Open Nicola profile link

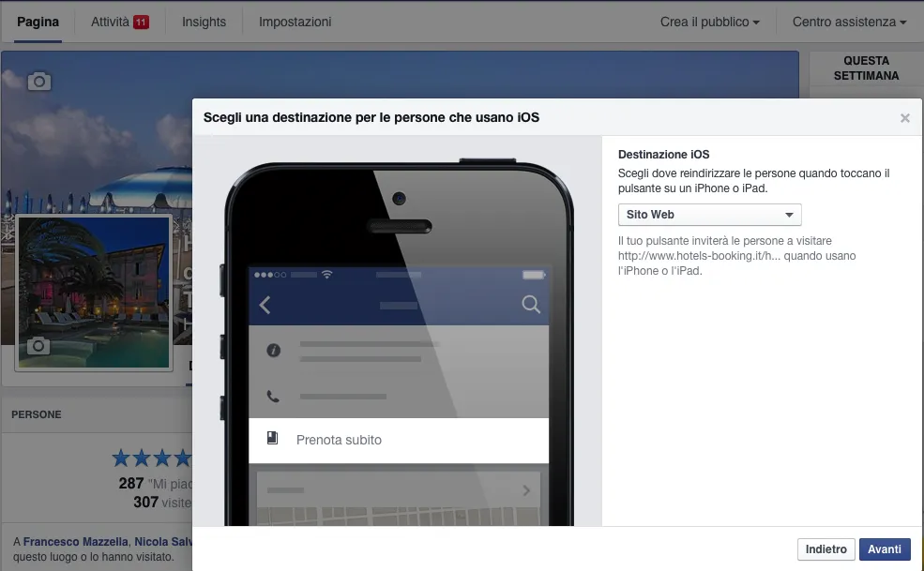tap(163, 542)
